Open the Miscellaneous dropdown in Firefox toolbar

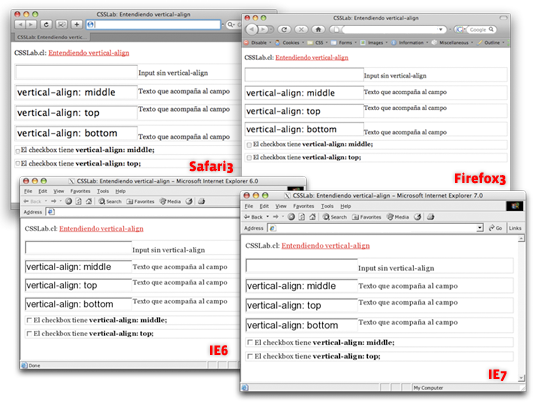click(453, 43)
